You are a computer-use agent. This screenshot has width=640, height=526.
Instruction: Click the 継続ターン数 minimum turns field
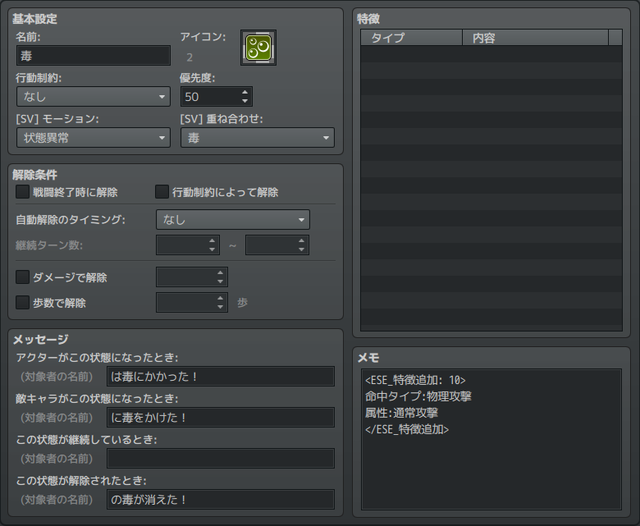coord(188,245)
